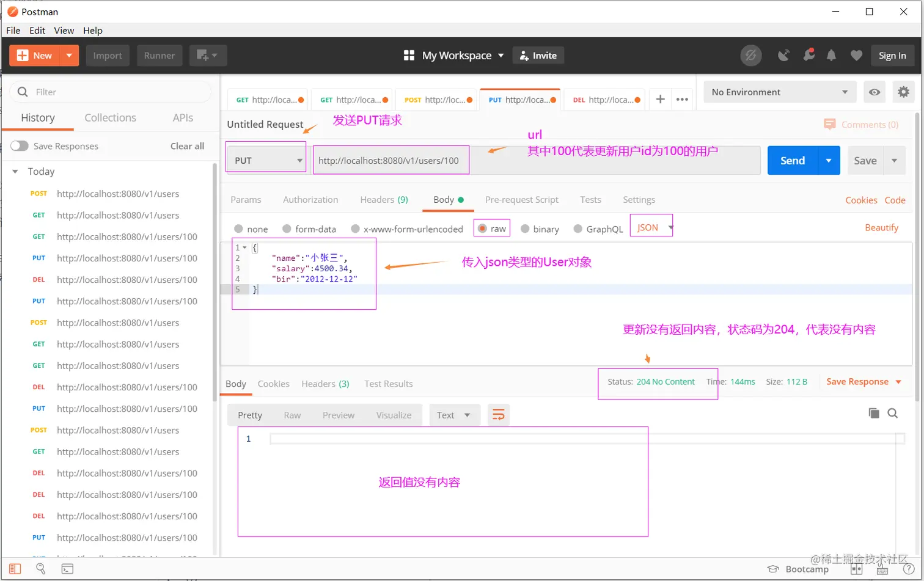Open the Code link
The height and width of the screenshot is (581, 924).
point(895,200)
